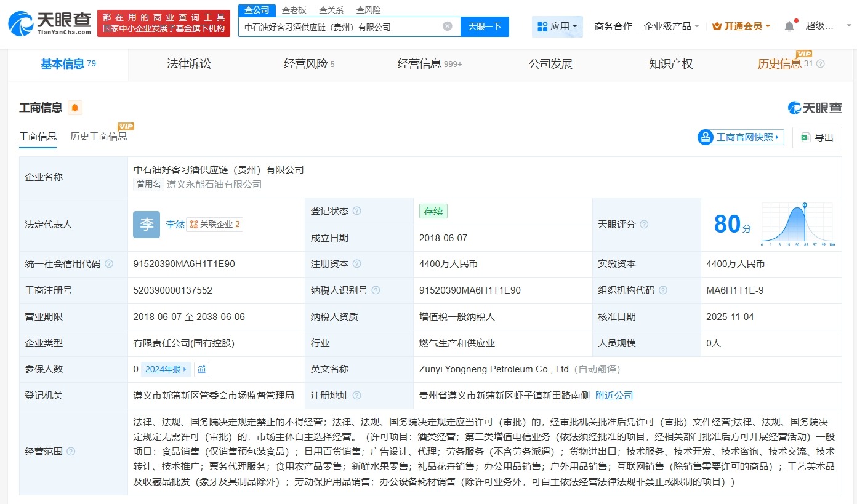Click the chart icon next to 2024年报
This screenshot has height=504, width=857.
point(203,370)
